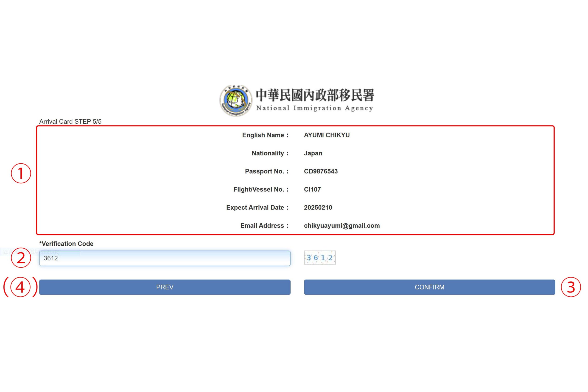Click the arrival date 20250210

[x=318, y=207]
